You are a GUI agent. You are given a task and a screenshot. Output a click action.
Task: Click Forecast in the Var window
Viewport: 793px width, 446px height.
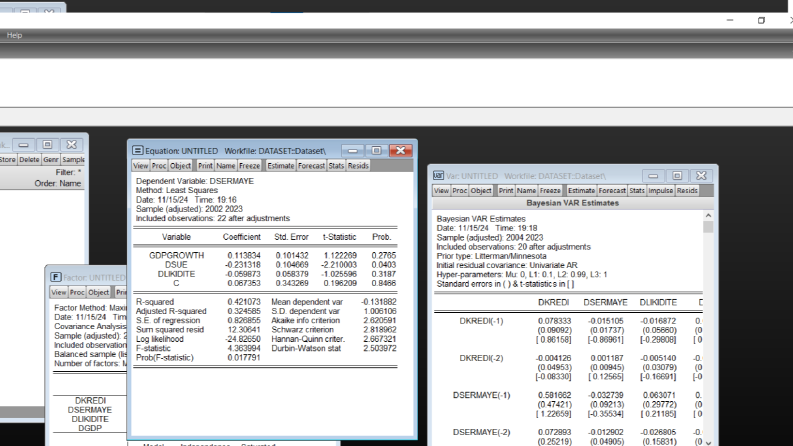pyautogui.click(x=611, y=191)
